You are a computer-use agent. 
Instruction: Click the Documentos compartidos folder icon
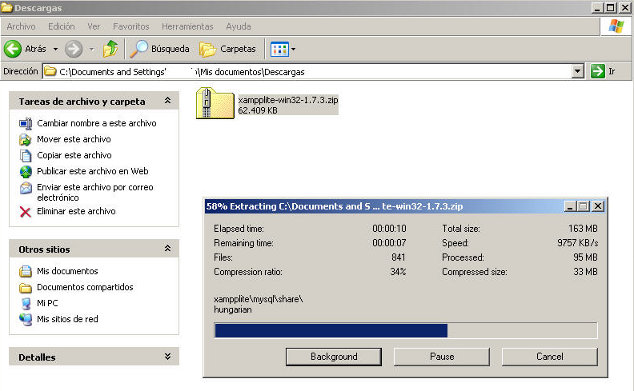25,287
